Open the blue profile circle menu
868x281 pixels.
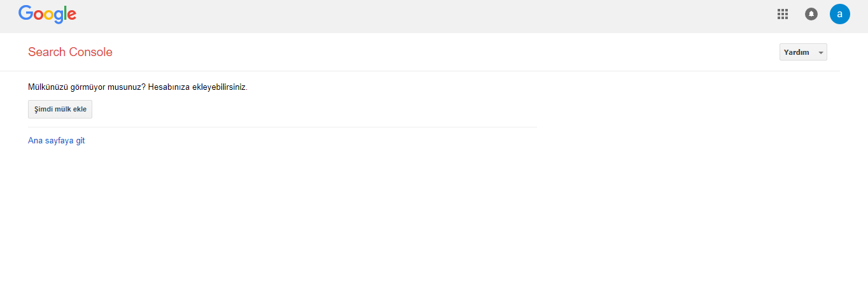tap(840, 14)
